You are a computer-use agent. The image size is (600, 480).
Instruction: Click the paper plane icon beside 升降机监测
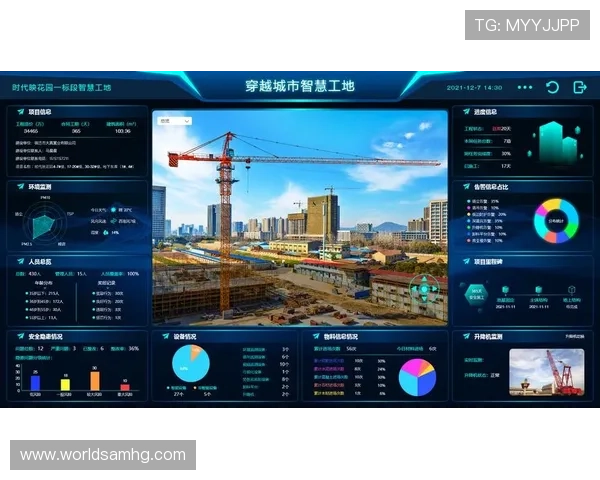pos(466,336)
